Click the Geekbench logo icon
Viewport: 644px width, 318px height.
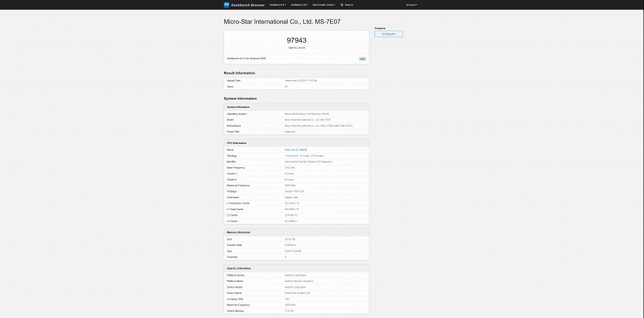[226, 4]
